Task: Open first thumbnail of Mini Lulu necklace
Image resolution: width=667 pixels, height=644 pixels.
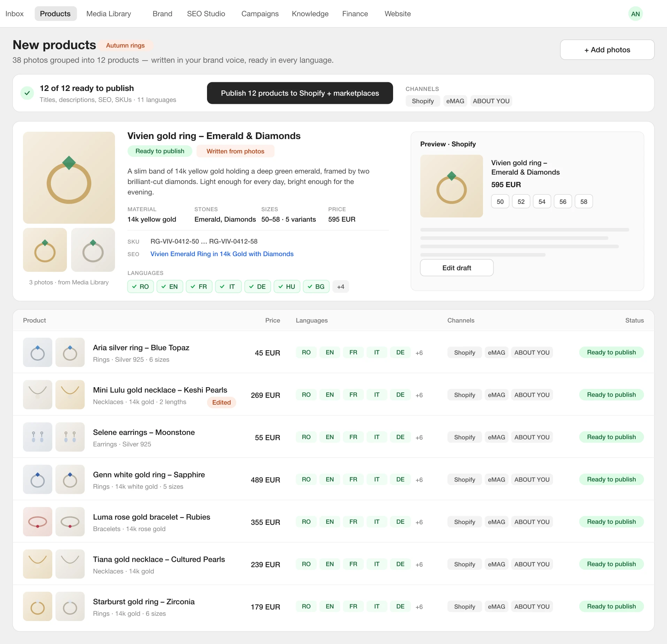Action: (x=38, y=394)
